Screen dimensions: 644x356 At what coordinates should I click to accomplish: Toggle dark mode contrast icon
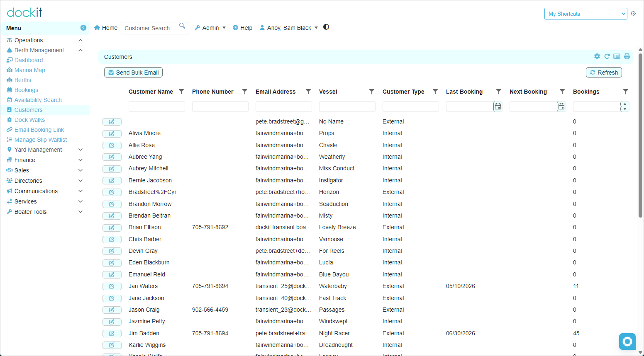click(326, 27)
